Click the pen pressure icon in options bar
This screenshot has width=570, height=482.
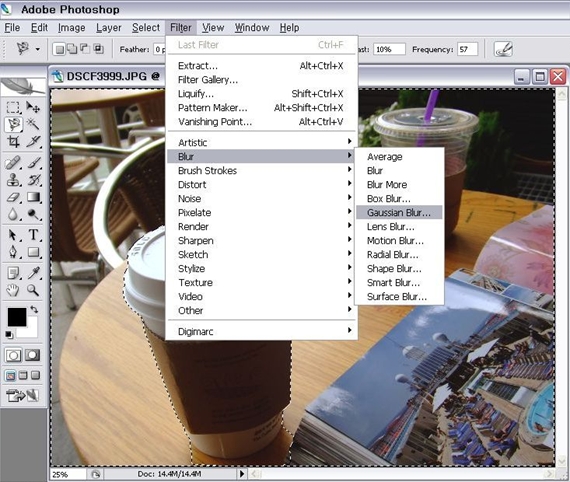[503, 49]
